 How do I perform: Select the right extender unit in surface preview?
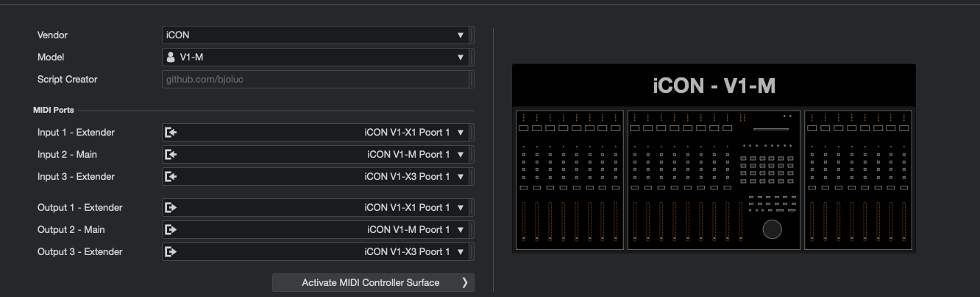pos(859,180)
